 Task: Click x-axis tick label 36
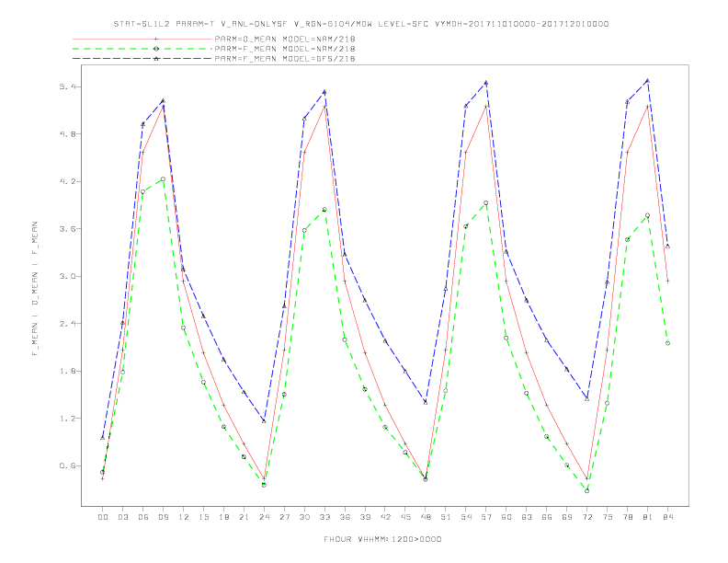pyautogui.click(x=345, y=517)
